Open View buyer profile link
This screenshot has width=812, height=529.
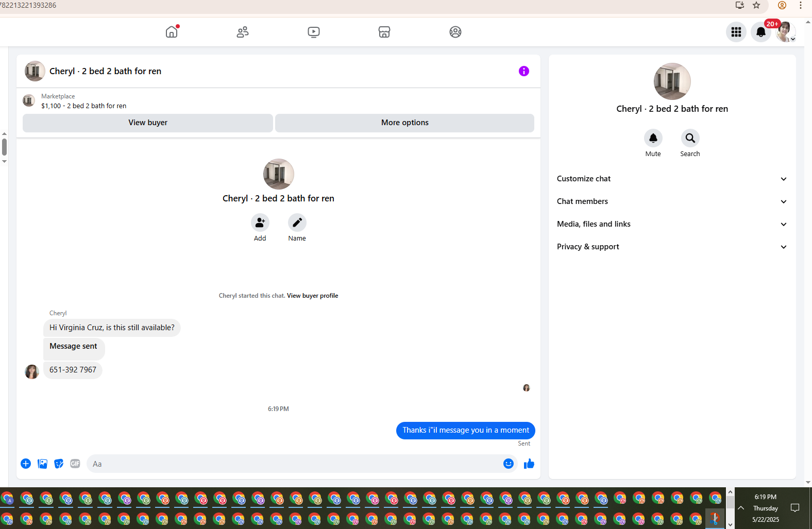pyautogui.click(x=312, y=296)
